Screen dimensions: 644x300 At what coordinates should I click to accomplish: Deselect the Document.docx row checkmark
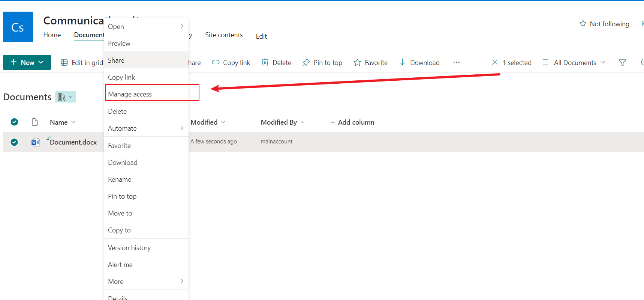(14, 142)
